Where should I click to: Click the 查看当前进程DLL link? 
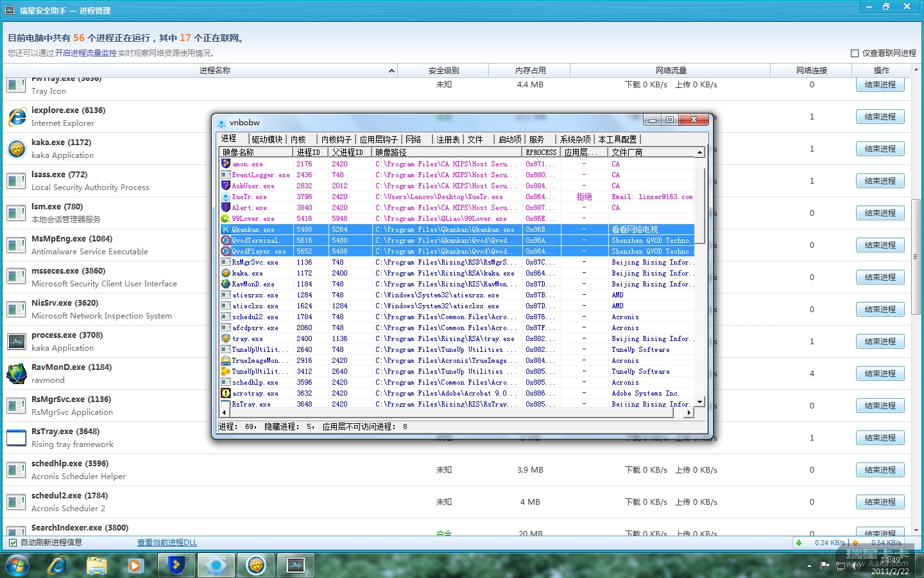coord(167,543)
